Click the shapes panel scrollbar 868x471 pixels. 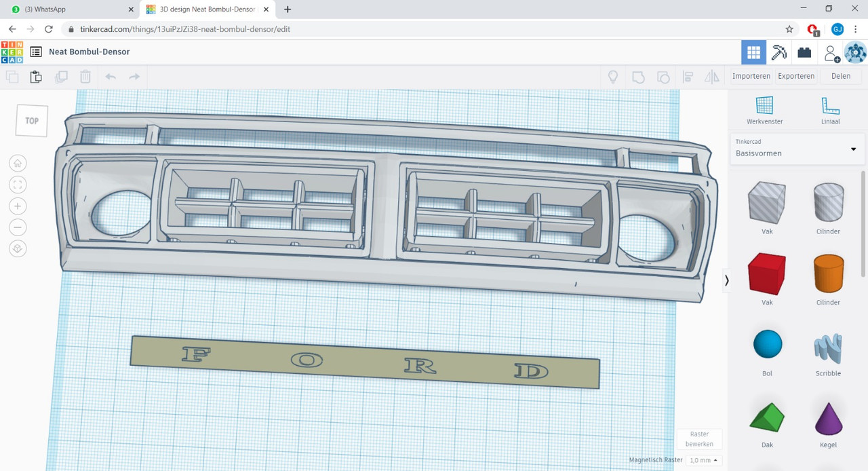click(x=864, y=223)
